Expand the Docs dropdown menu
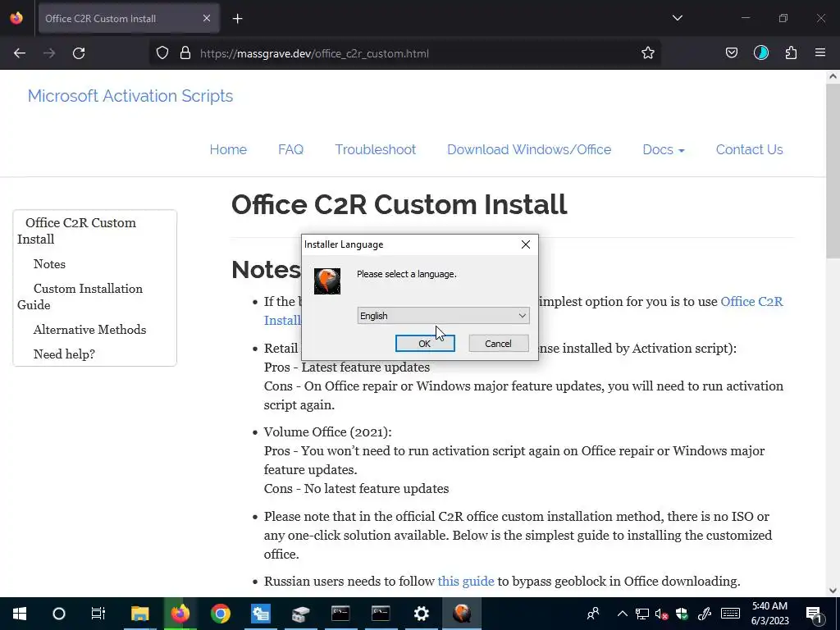The width and height of the screenshot is (840, 630). coord(663,149)
